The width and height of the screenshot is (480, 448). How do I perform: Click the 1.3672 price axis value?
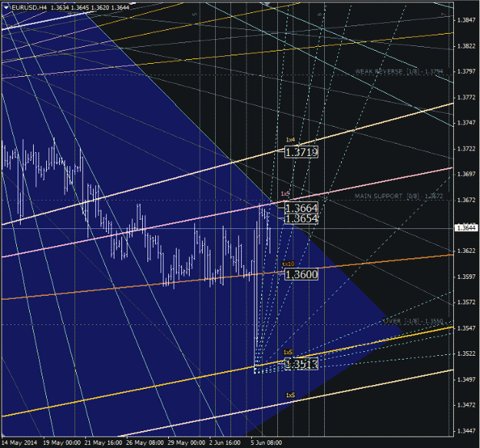click(x=466, y=201)
